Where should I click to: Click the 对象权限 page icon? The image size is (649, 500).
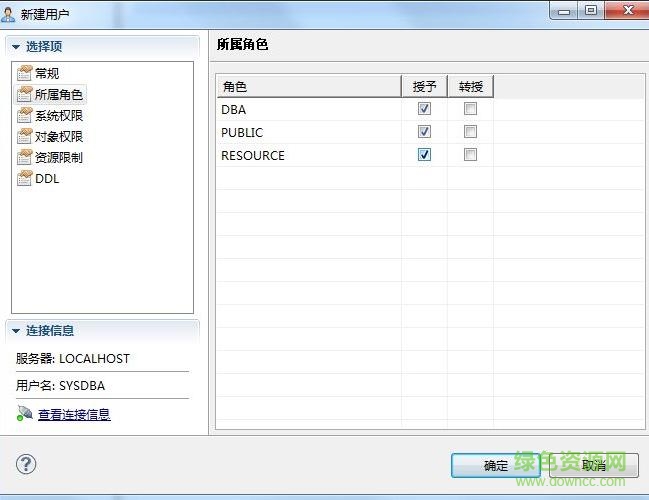click(x=25, y=136)
